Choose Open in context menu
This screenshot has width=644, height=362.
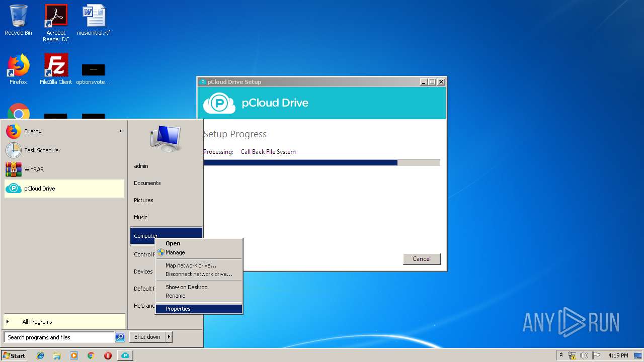(199, 243)
